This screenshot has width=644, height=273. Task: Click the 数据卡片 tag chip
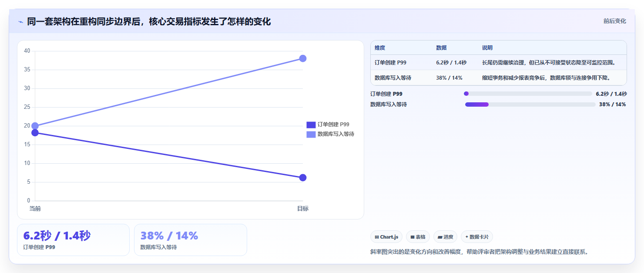[x=477, y=237]
